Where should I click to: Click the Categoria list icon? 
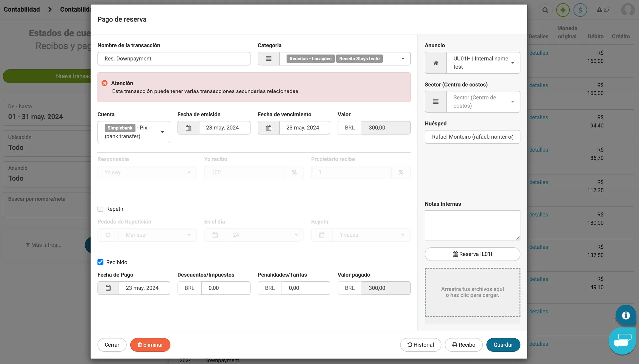click(268, 59)
